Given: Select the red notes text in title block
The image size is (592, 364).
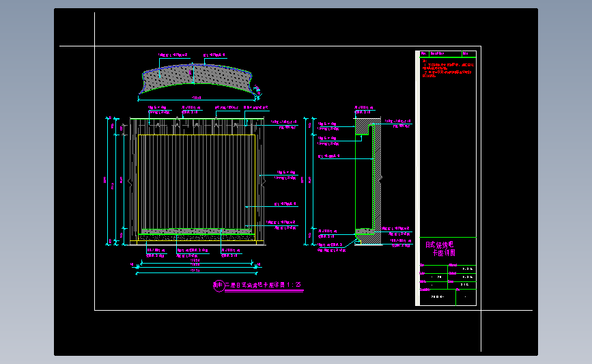Looking at the screenshot, I should point(447,68).
